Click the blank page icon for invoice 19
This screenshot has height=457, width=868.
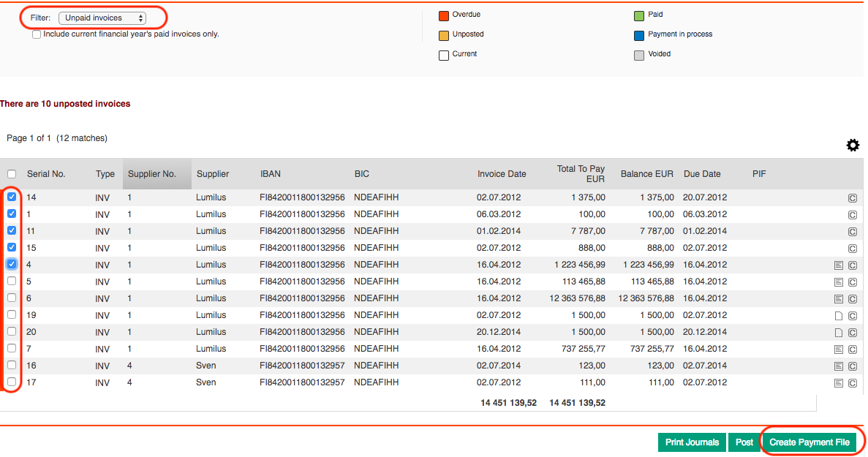[x=839, y=316]
